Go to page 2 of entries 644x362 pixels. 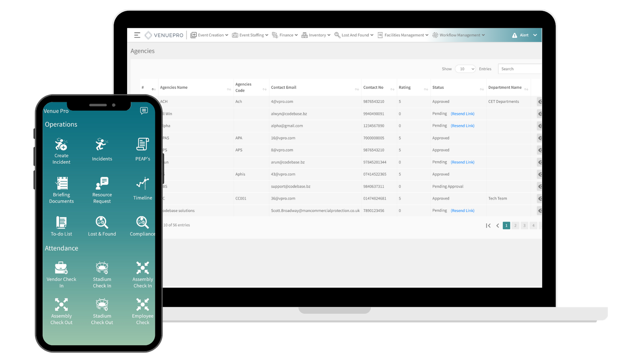[x=515, y=226]
